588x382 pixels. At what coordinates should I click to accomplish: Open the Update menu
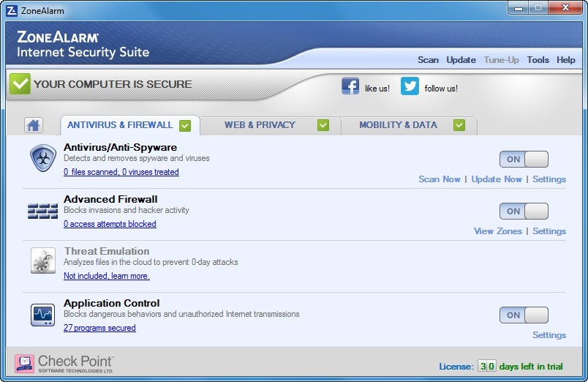pos(461,60)
